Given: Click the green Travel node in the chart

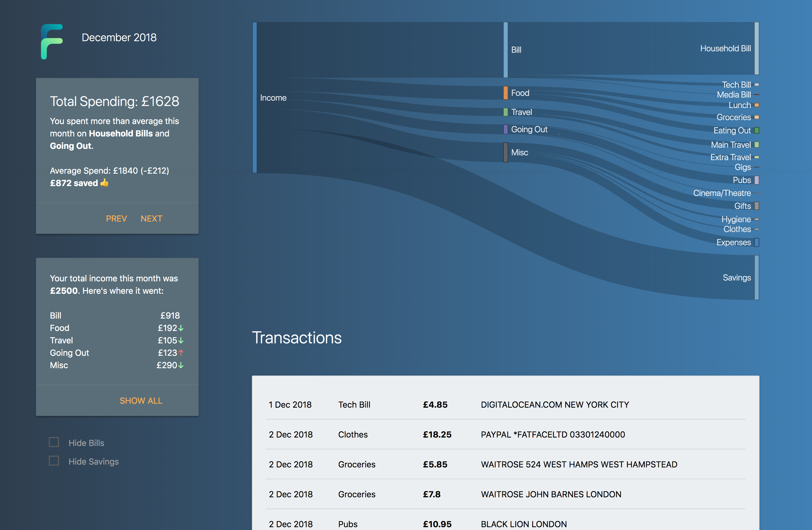Looking at the screenshot, I should click(505, 112).
